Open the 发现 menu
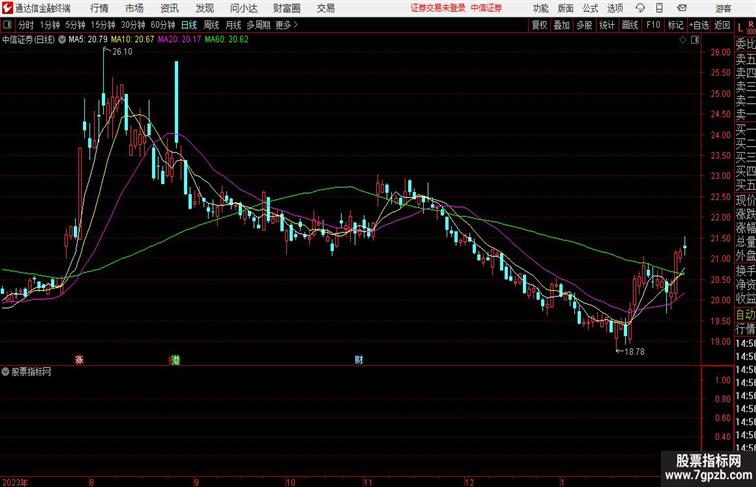Screen dimensions: 756x487 204,8
